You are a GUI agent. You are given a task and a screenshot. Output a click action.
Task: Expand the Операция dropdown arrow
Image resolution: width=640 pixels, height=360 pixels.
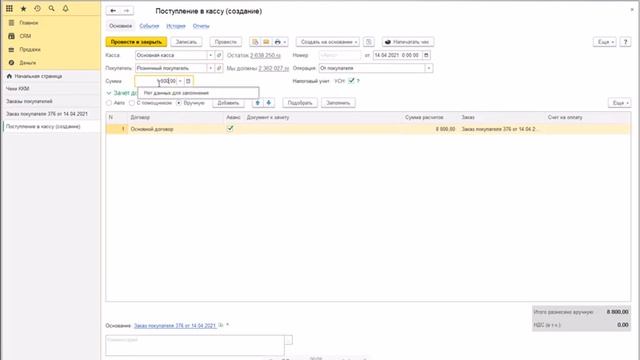[429, 68]
